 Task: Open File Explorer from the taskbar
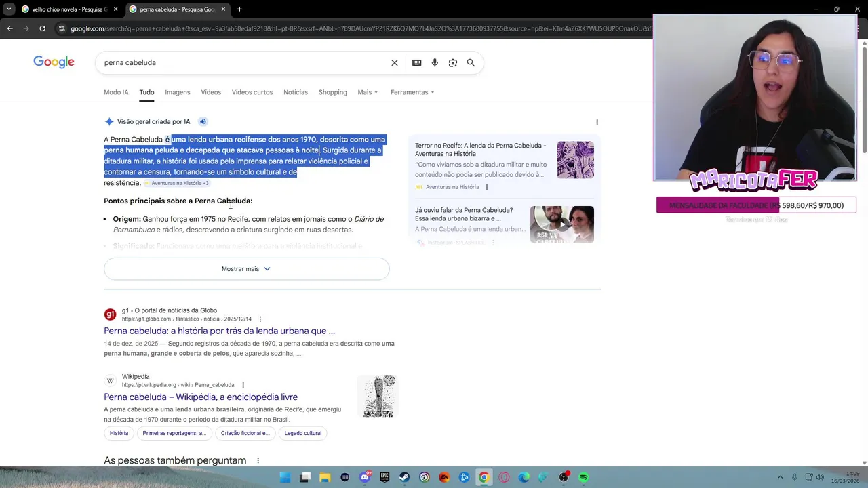click(325, 477)
